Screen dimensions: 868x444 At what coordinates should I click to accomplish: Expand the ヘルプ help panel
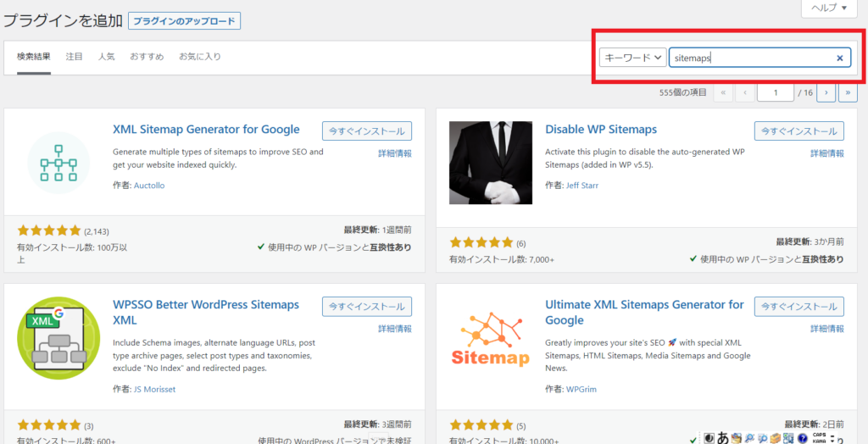coord(829,8)
